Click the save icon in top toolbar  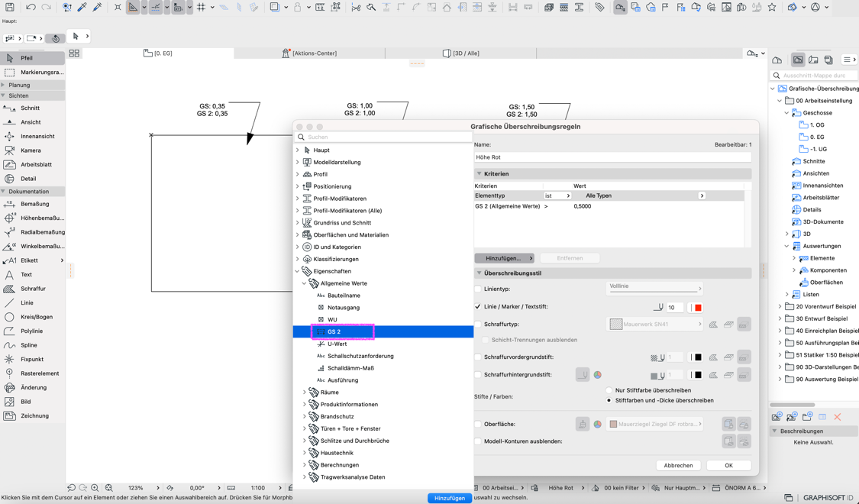click(x=9, y=8)
